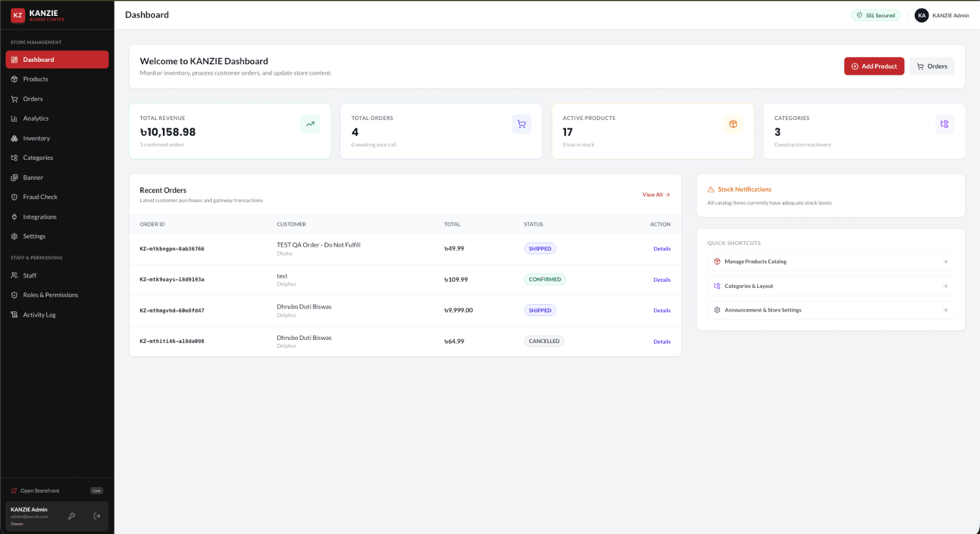Open Manage Products Catalog arrow
Image resolution: width=980 pixels, height=534 pixels.
click(945, 261)
